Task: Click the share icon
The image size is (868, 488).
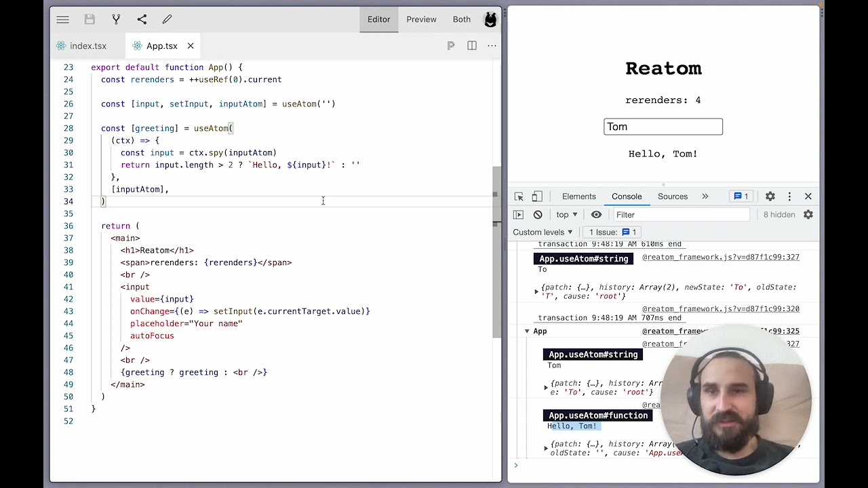Action: coord(142,20)
